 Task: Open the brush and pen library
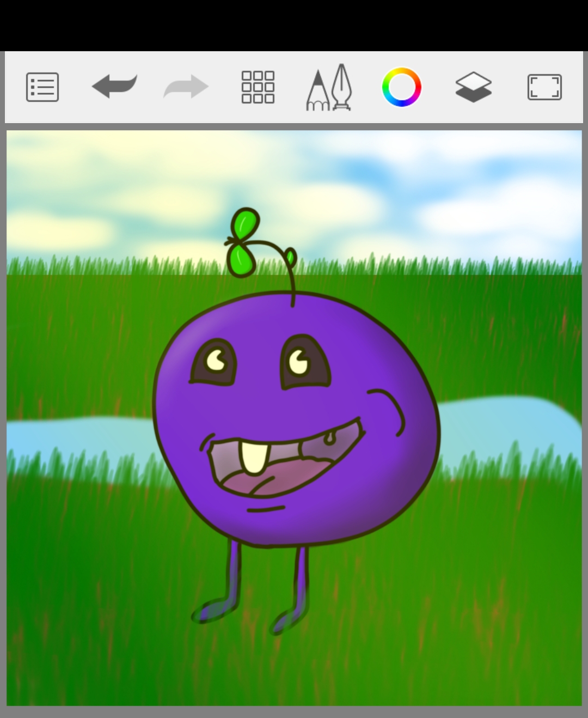coord(329,87)
